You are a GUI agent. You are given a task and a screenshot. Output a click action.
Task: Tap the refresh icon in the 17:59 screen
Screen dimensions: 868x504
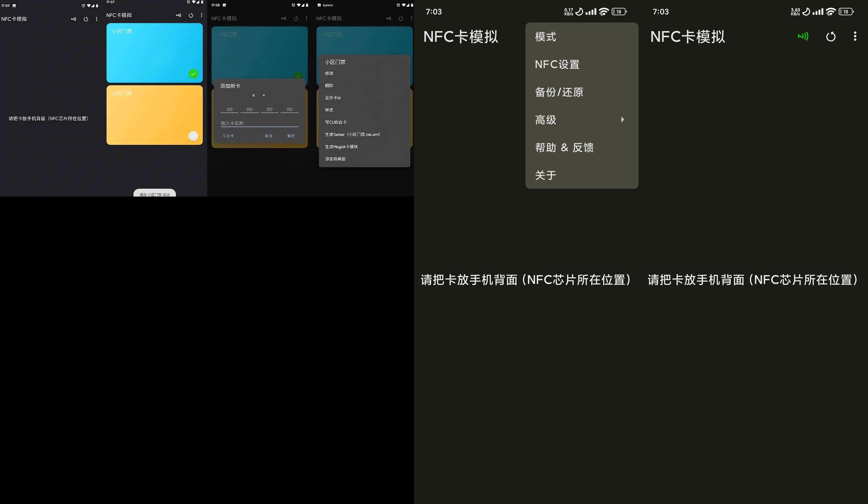pos(86,19)
